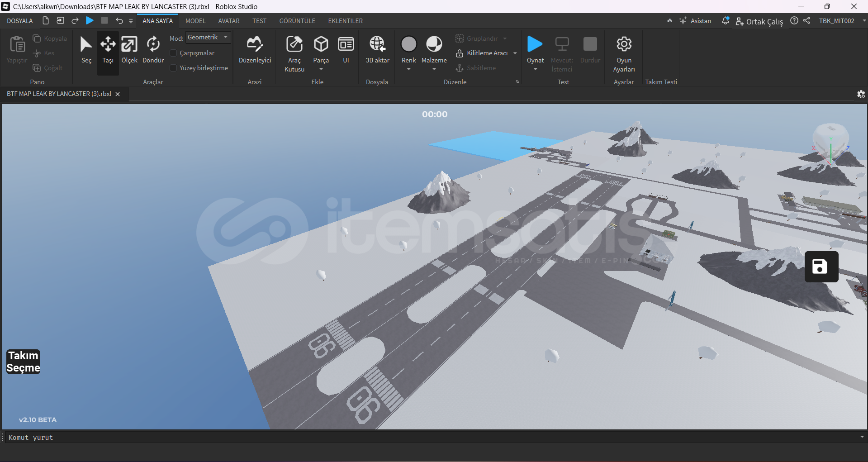The image size is (868, 462).
Task: Click the view orientation cube gizmo
Action: [x=831, y=141]
